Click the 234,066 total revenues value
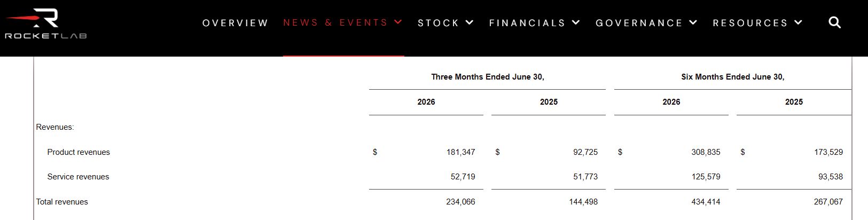This screenshot has height=220, width=868. tap(460, 202)
